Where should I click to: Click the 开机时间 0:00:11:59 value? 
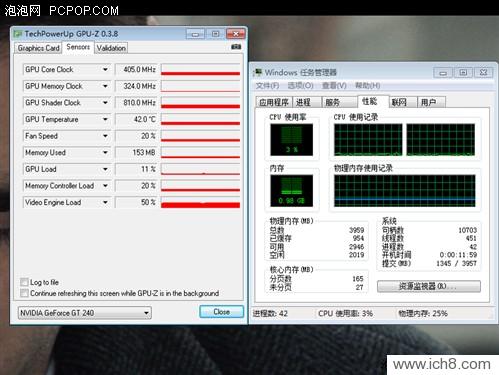[x=458, y=255]
